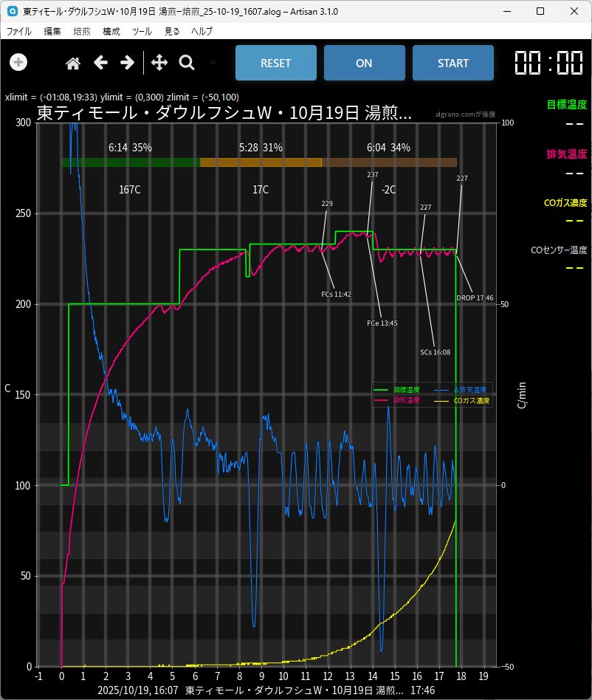Open the 焙煎 menu

click(82, 31)
